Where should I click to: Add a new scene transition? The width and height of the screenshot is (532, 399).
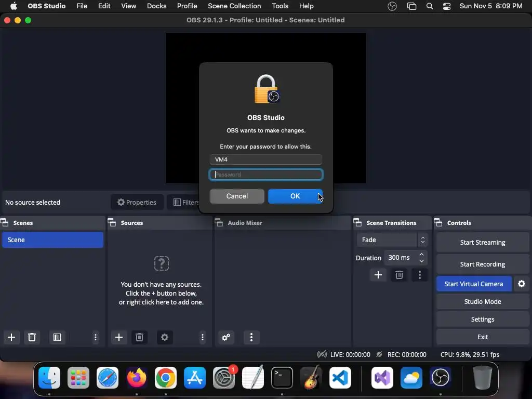pyautogui.click(x=378, y=275)
